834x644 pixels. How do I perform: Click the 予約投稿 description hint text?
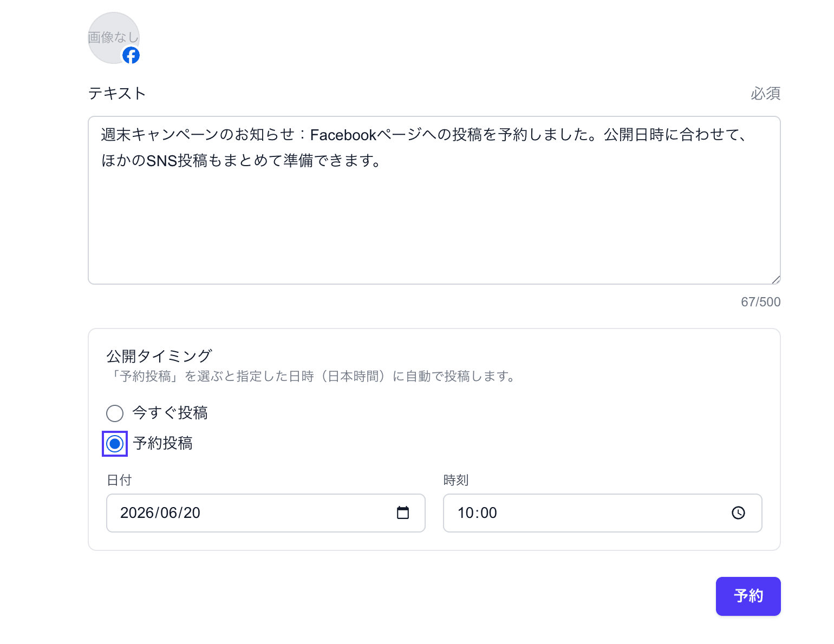312,376
